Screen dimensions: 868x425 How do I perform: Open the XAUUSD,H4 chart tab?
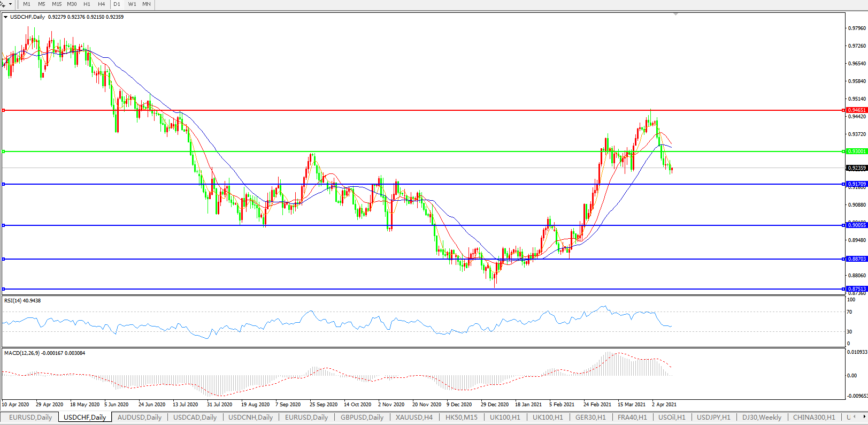click(414, 418)
